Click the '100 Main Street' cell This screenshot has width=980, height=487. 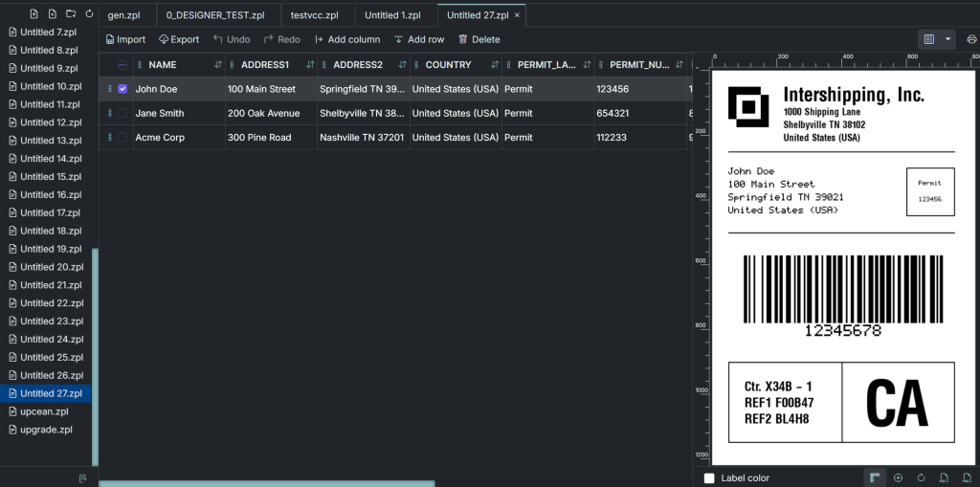[x=271, y=89]
